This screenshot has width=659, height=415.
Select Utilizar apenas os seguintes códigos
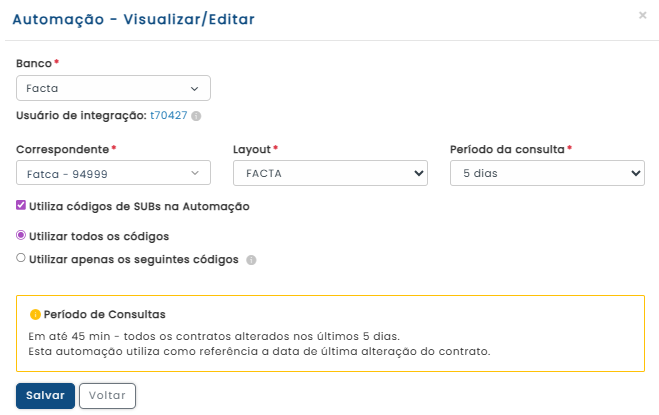(21, 258)
